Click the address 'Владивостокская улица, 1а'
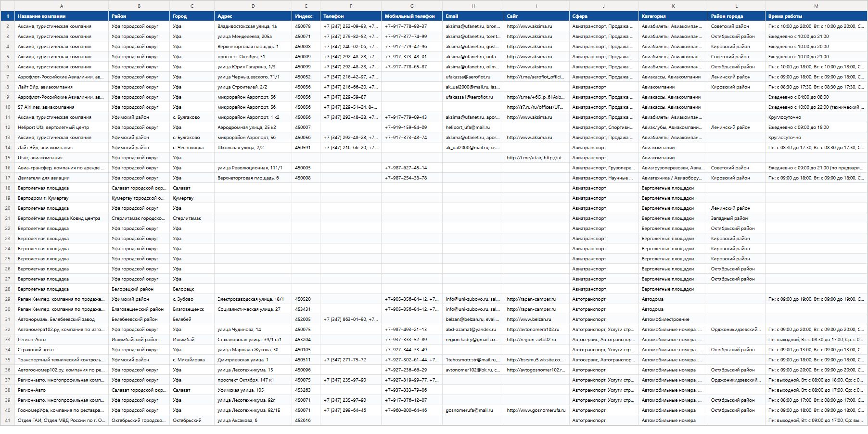 coord(253,26)
